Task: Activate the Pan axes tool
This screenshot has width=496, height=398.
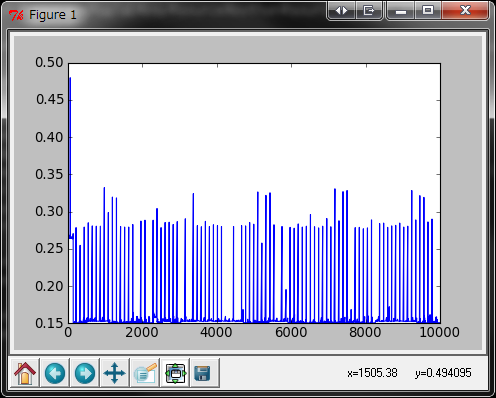Action: (x=115, y=373)
